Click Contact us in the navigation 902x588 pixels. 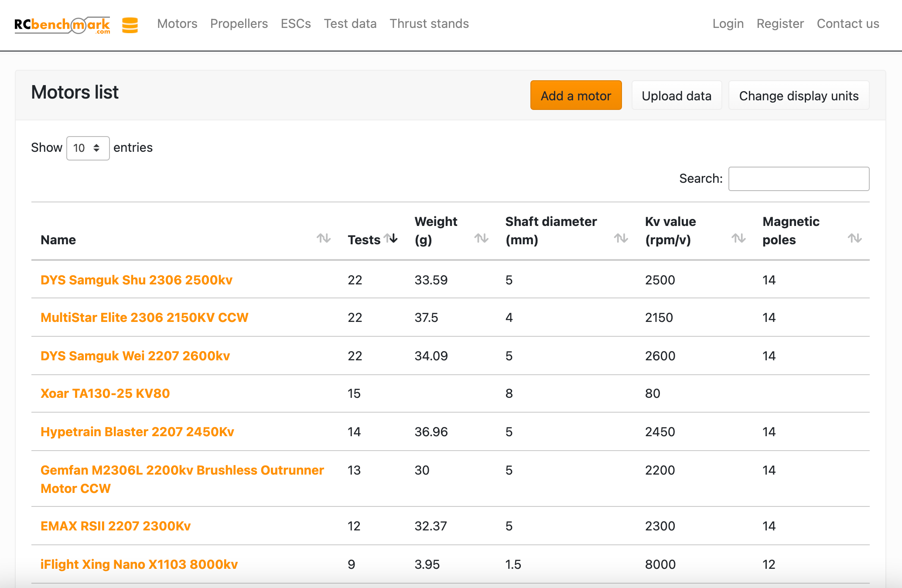[847, 24]
